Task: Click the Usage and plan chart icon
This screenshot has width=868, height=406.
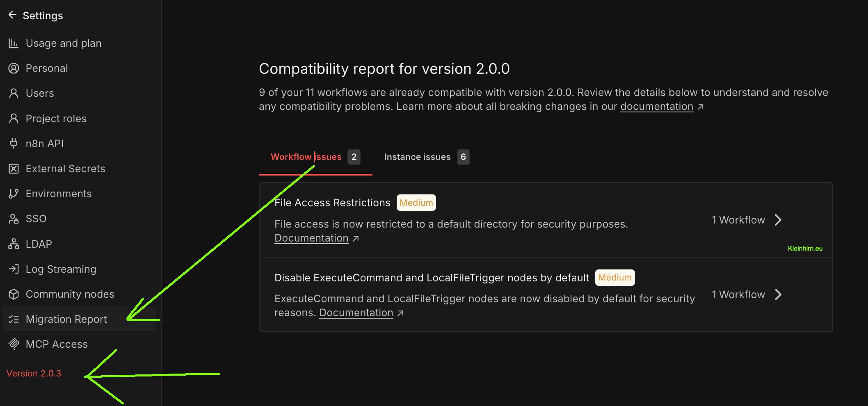Action: tap(14, 43)
